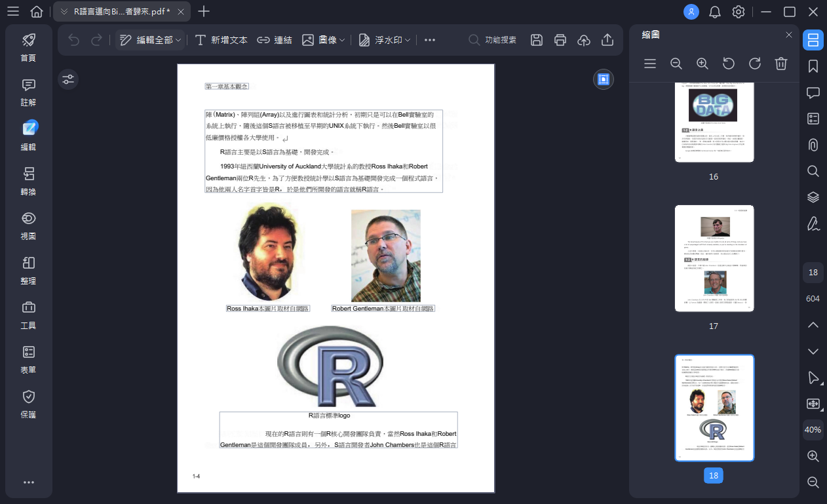Open the attachments paperclip panel
The height and width of the screenshot is (504, 827).
pos(813,145)
